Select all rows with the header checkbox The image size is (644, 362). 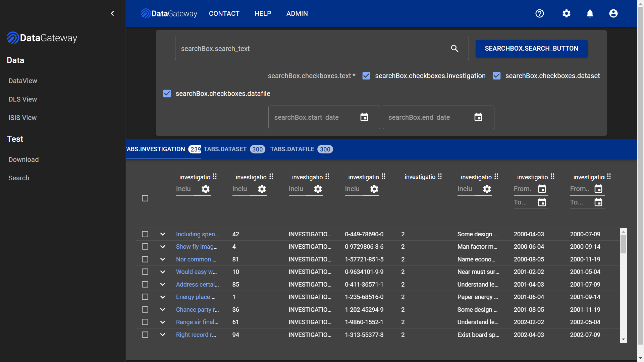[x=145, y=198]
